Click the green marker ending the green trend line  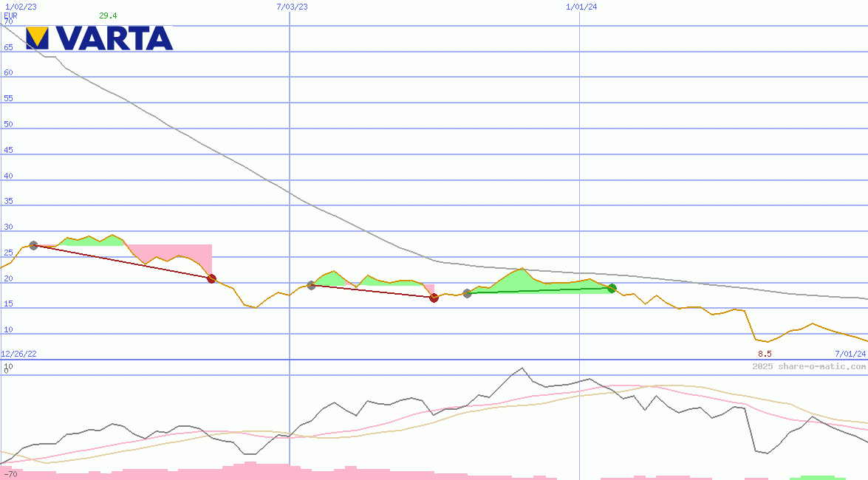pos(612,288)
